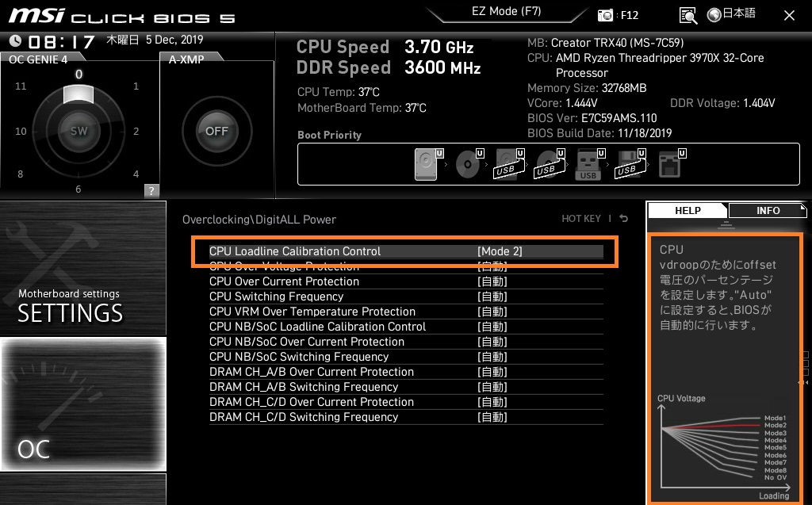
Task: Change DRAM CH_C/D Switching Frequency
Action: pos(406,416)
